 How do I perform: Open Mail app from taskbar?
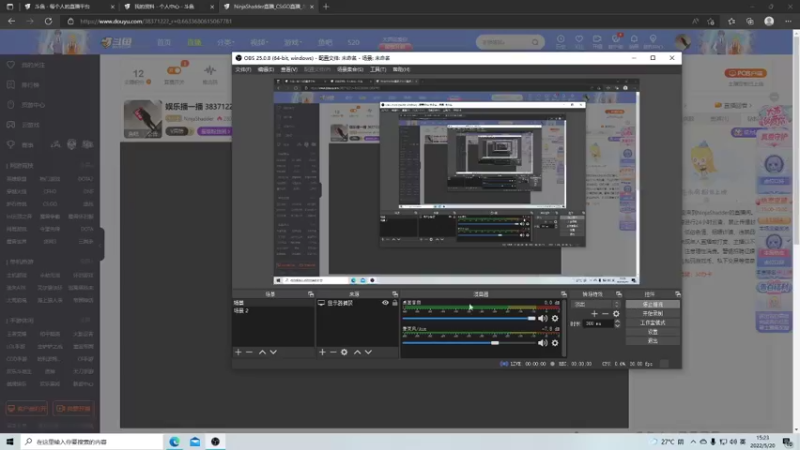tap(195, 442)
